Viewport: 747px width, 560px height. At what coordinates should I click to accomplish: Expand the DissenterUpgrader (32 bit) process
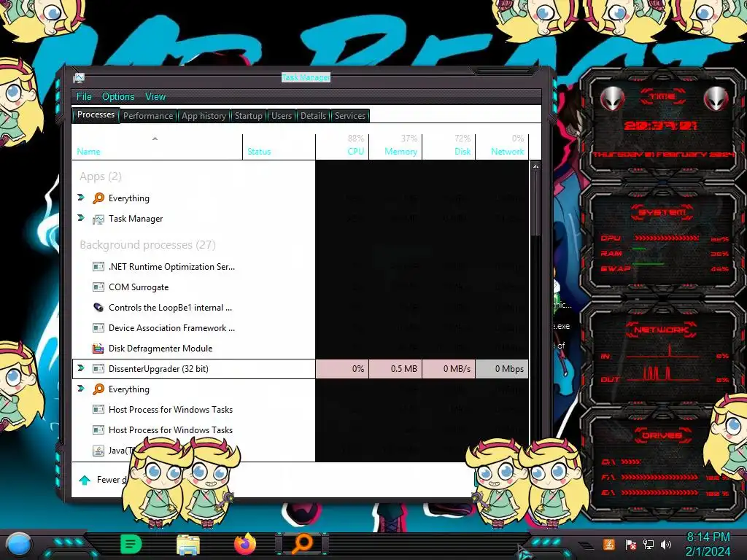pyautogui.click(x=81, y=368)
